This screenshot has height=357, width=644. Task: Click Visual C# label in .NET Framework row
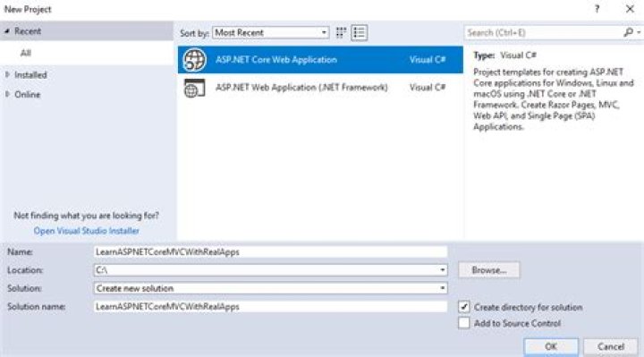point(428,88)
